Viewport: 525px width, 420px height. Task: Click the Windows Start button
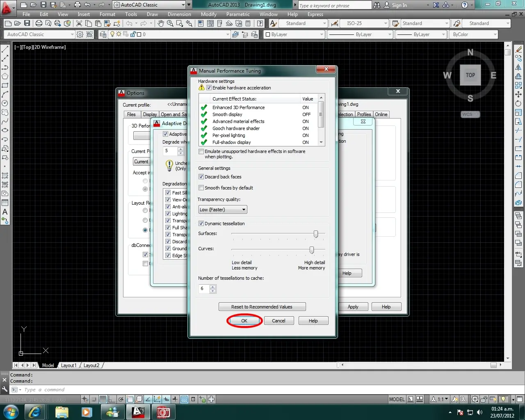(x=11, y=411)
